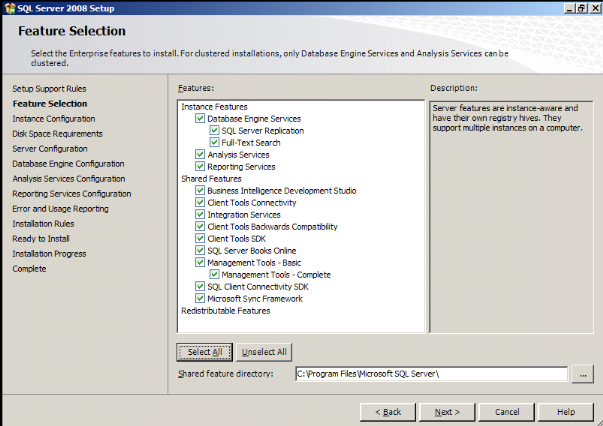Click Analysis Services Configuration step
This screenshot has width=603, height=426.
coord(69,179)
